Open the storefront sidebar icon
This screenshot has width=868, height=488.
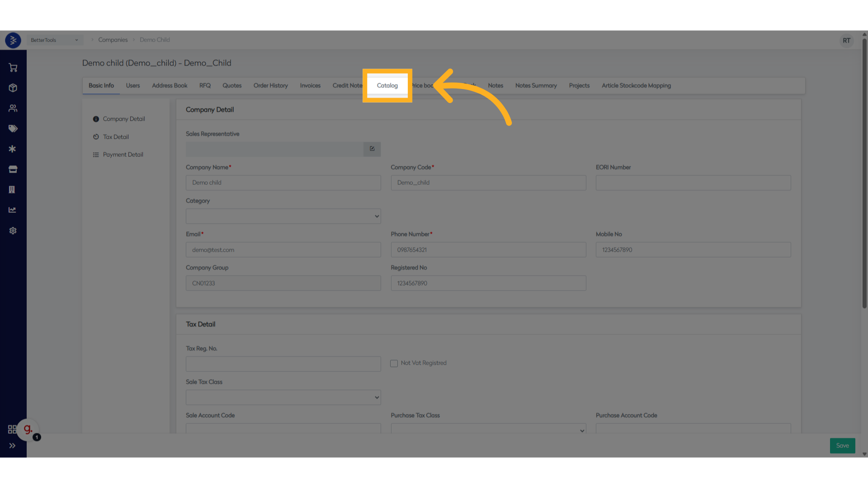click(x=13, y=169)
